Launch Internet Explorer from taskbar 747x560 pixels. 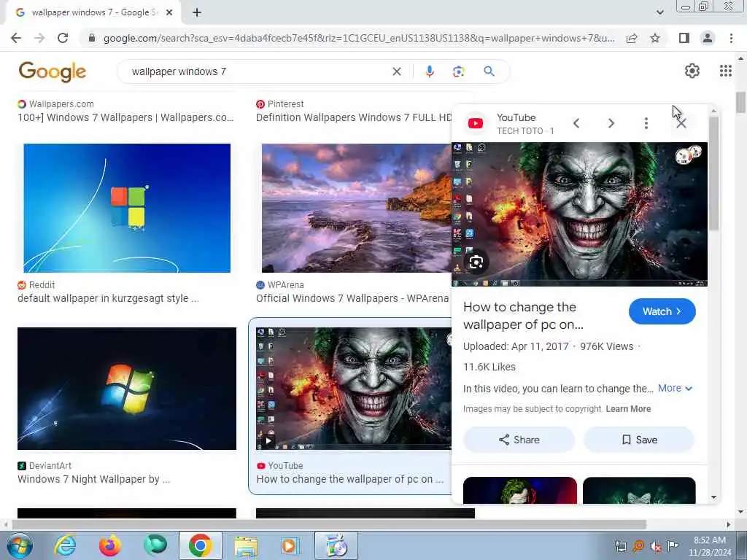pos(65,545)
